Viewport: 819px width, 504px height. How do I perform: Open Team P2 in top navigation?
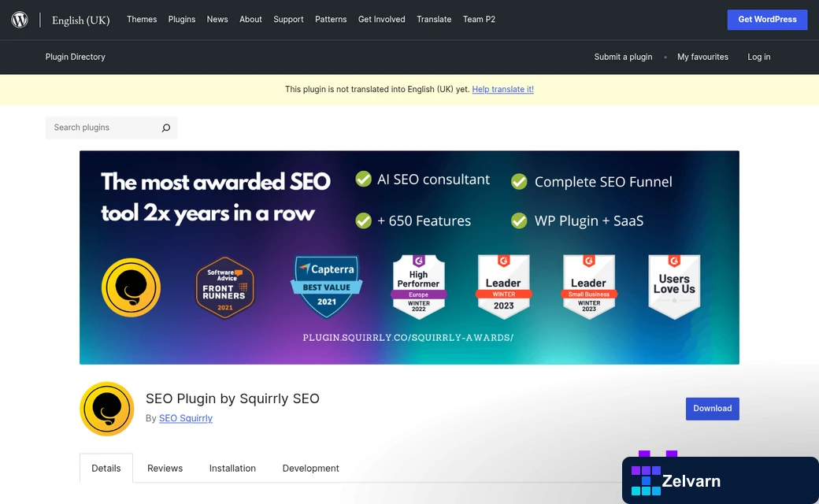(479, 20)
